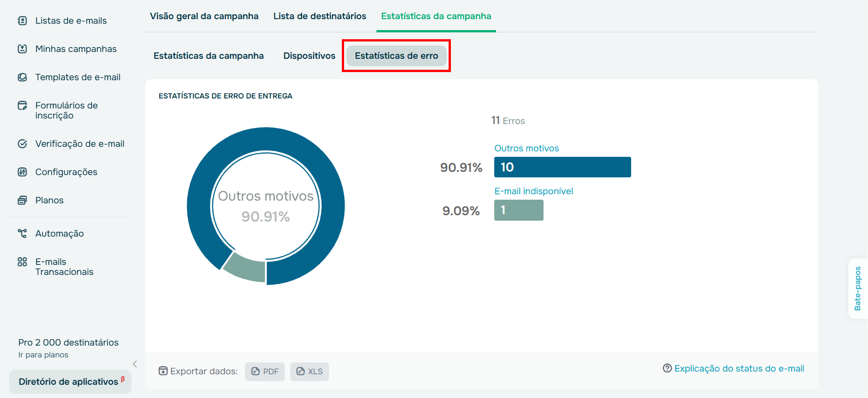Click Pro 2 000 destinatários plan text

[68, 342]
